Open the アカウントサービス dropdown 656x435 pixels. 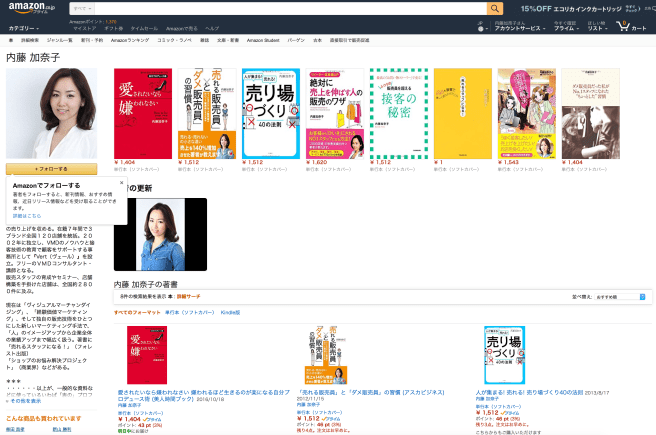point(520,28)
